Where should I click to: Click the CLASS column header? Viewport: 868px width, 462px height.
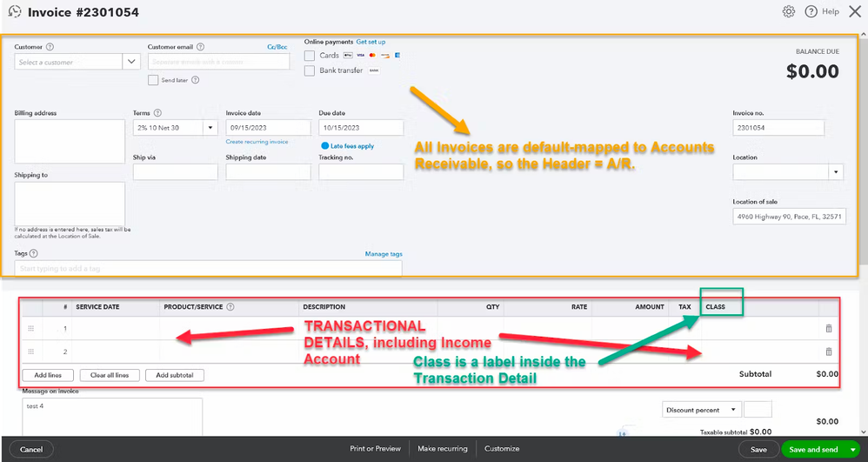(x=715, y=307)
